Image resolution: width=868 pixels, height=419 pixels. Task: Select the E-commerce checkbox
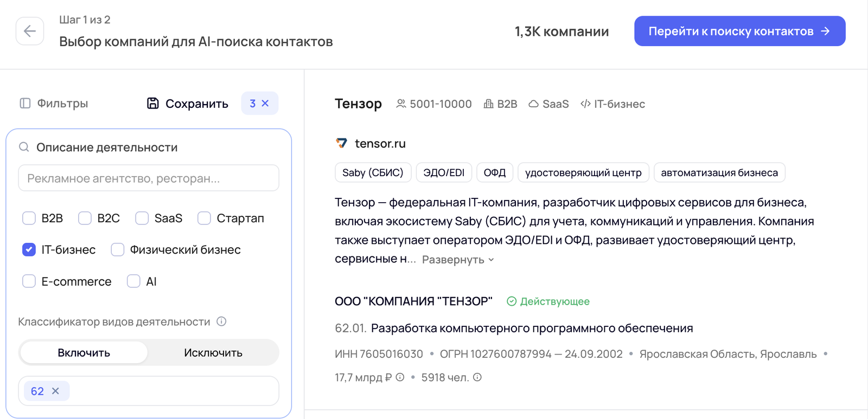[x=29, y=281]
